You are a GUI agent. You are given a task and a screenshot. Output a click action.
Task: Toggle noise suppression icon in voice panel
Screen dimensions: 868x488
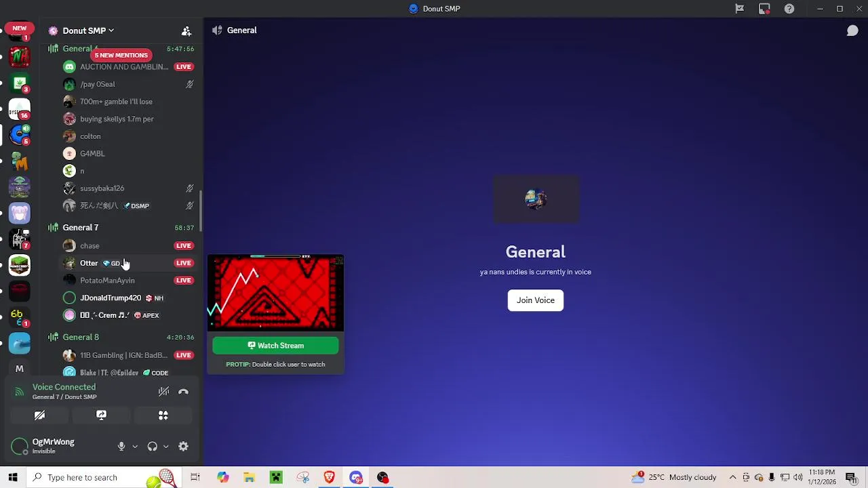click(x=163, y=392)
